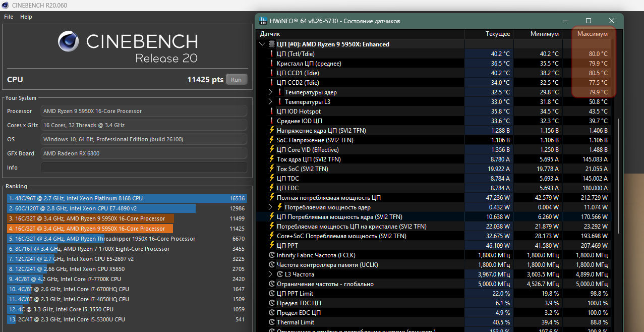Image resolution: width=644 pixels, height=332 pixels.
Task: Click thermometer icon of Кристалл ЦП (среднее) row
Action: pos(272,64)
